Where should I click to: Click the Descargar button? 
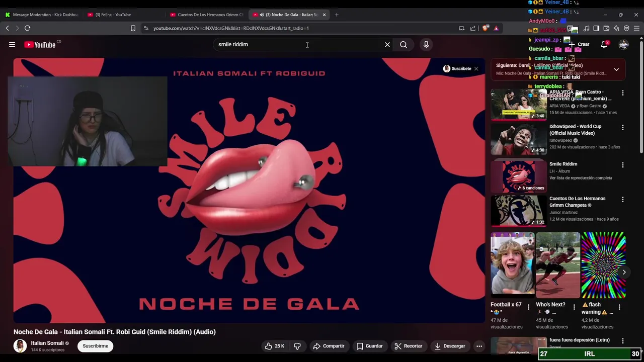[x=450, y=346]
